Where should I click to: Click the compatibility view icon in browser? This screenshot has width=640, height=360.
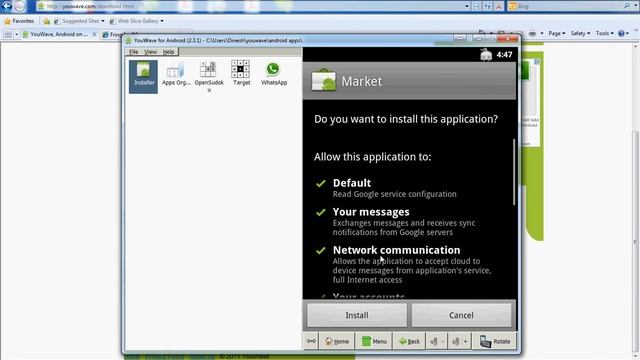point(476,6)
